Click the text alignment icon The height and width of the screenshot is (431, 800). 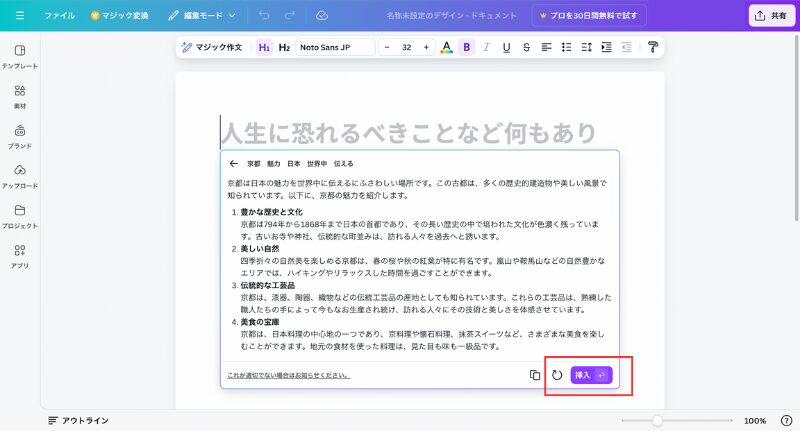[546, 47]
